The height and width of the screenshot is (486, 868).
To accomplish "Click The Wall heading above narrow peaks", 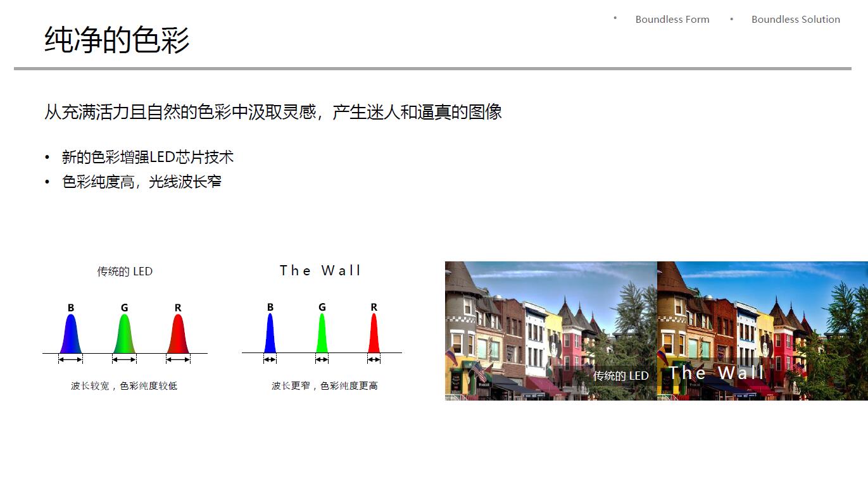I will [x=320, y=271].
